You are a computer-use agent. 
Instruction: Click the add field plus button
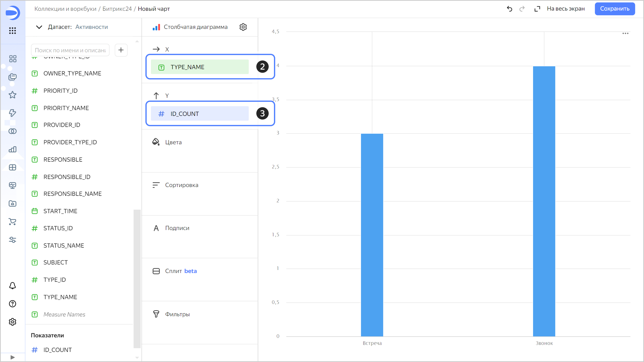pyautogui.click(x=121, y=50)
